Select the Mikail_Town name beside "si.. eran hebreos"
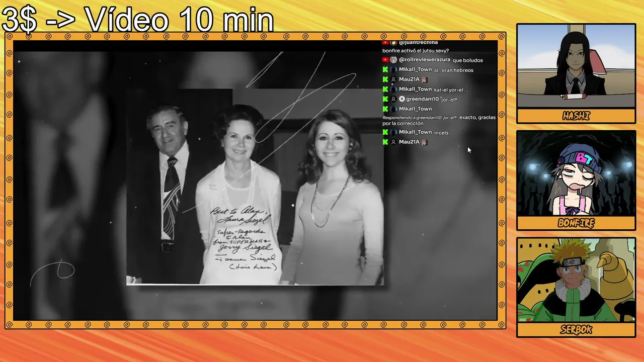 coord(416,69)
